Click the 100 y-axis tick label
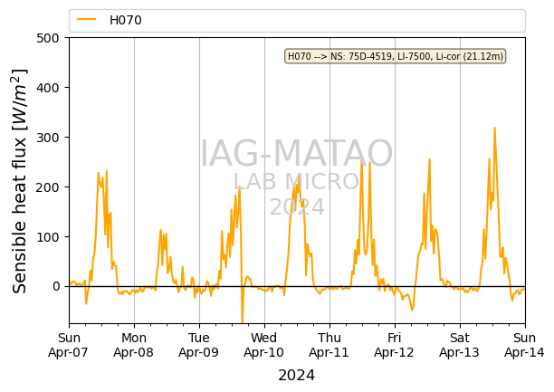The width and height of the screenshot is (554, 392). [x=48, y=237]
